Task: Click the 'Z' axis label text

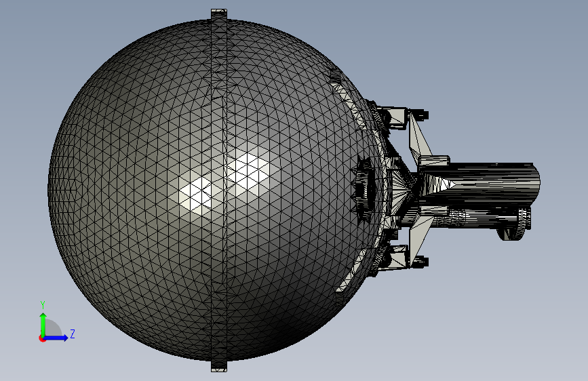Action: (73, 334)
